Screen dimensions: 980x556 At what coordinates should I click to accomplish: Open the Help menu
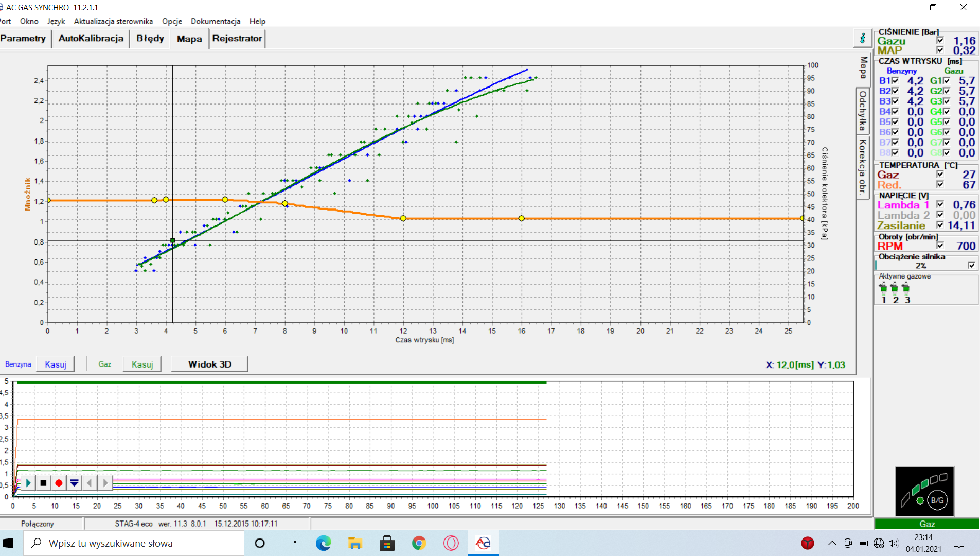(257, 21)
